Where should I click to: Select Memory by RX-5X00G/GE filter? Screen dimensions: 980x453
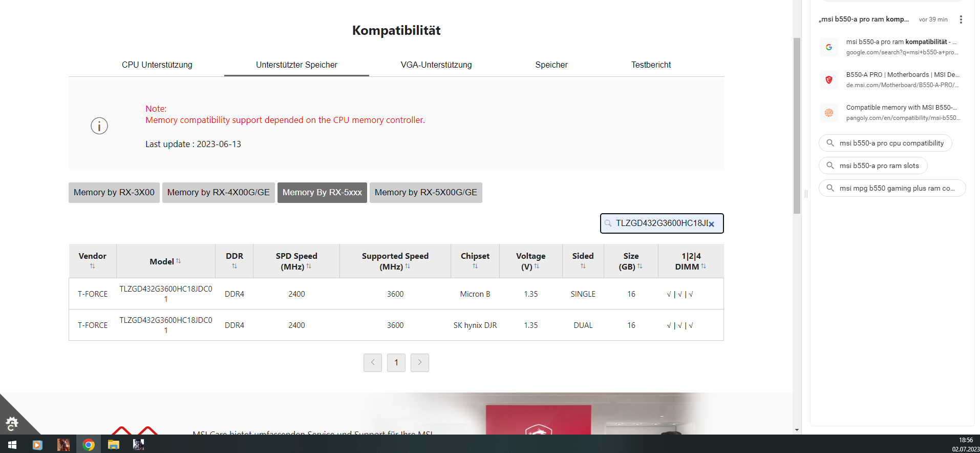click(426, 193)
